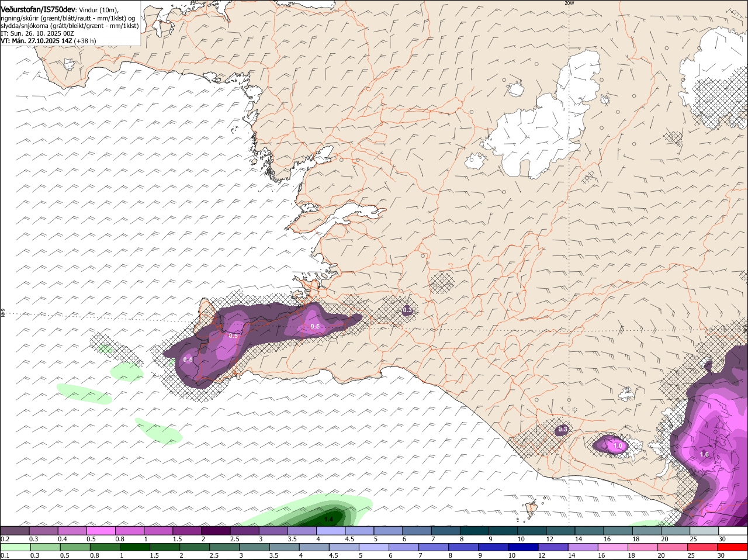Click the upper-scale slate blue swatch between 6 and 7

pyautogui.click(x=417, y=531)
